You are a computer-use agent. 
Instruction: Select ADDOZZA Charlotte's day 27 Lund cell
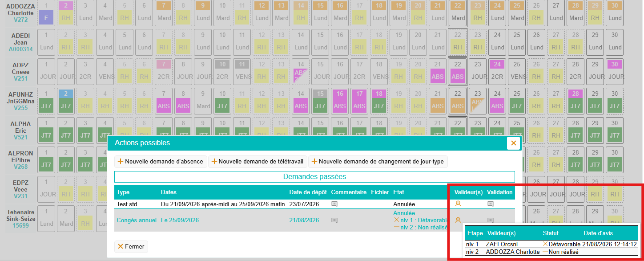[555, 12]
